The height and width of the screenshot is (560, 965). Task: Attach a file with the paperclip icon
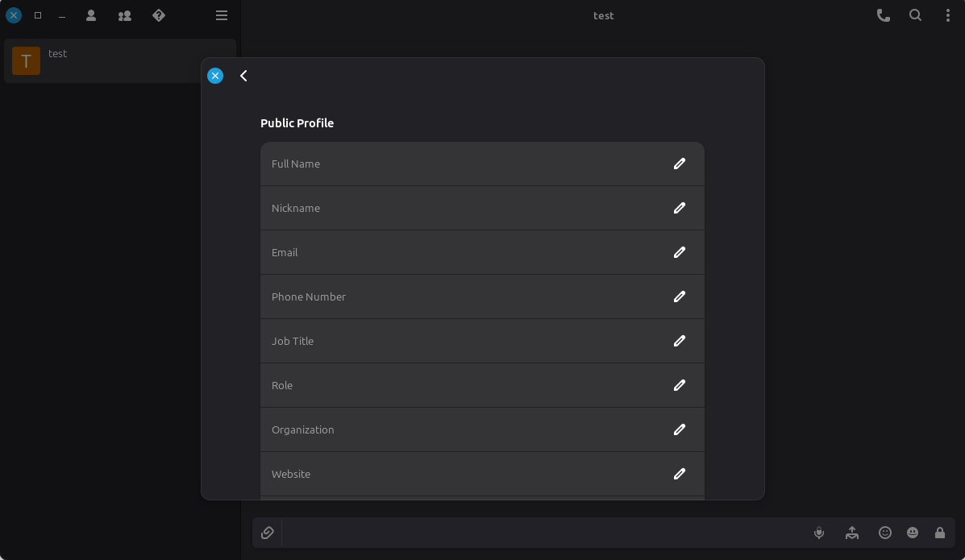pos(267,533)
